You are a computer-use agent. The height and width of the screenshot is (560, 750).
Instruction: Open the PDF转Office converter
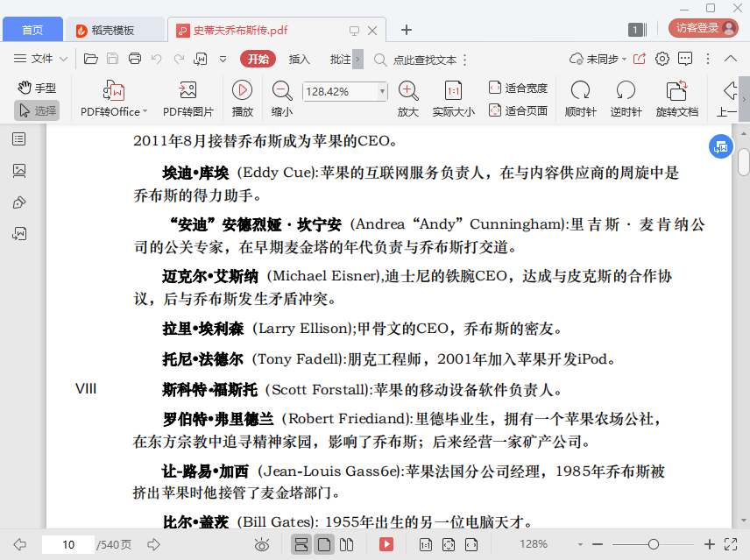[114, 98]
